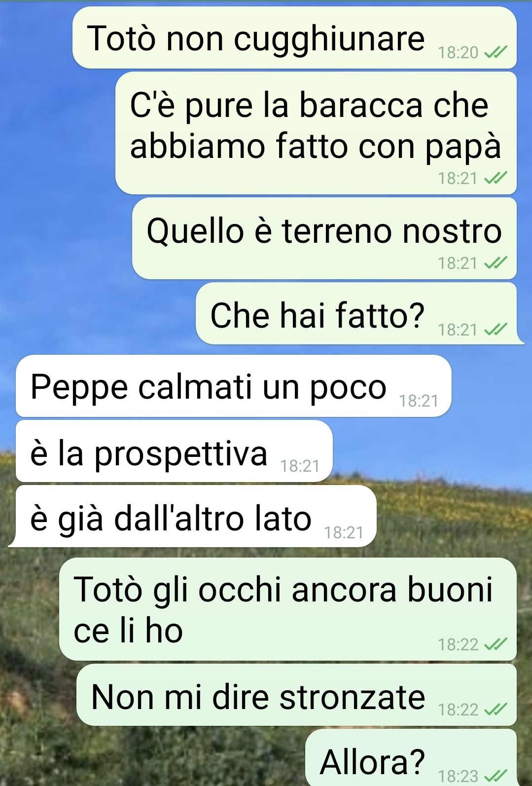Tap the read receipt ticks on 'Quello è terreno nostro'
The width and height of the screenshot is (532, 786).
(x=496, y=263)
